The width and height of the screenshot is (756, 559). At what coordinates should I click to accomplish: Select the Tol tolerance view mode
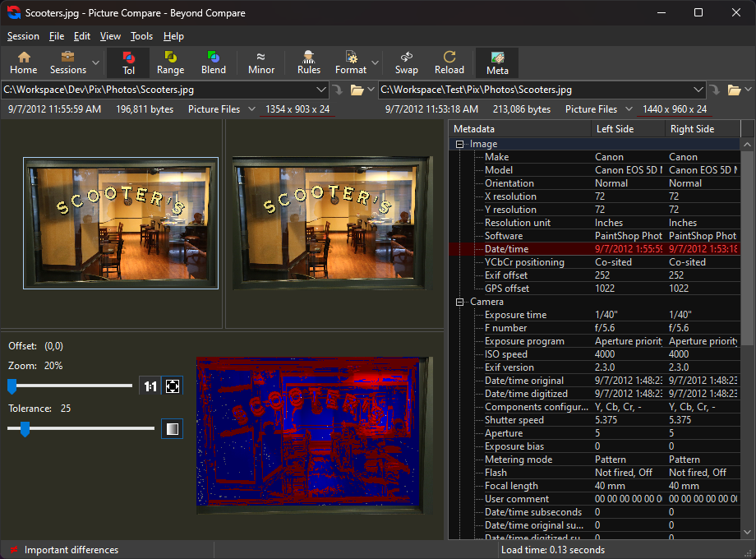[x=128, y=62]
